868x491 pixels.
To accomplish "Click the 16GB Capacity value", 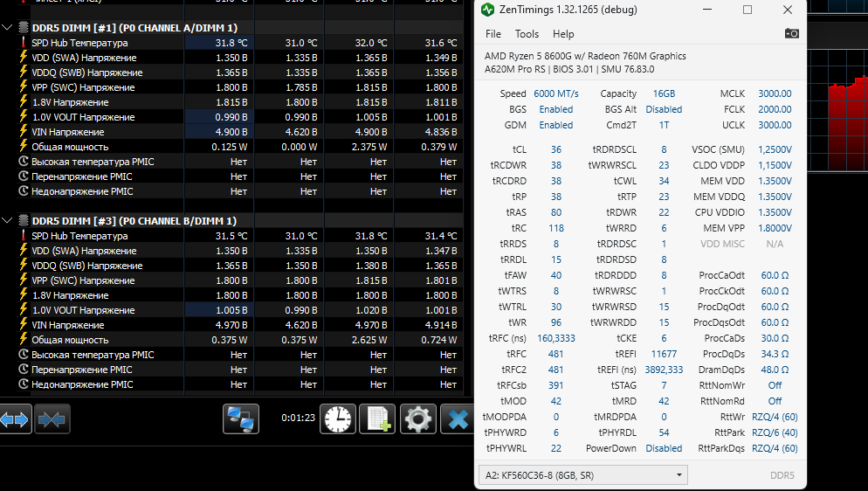I will tap(664, 93).
